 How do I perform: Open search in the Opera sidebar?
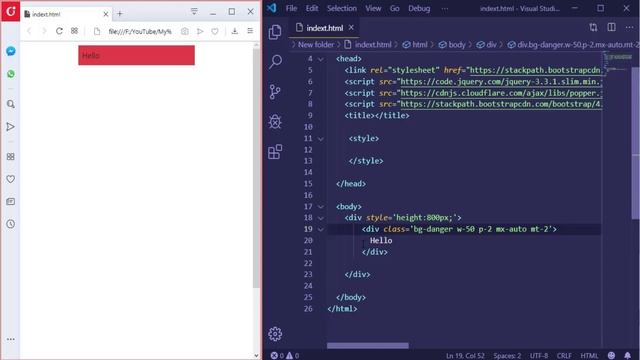(11, 104)
